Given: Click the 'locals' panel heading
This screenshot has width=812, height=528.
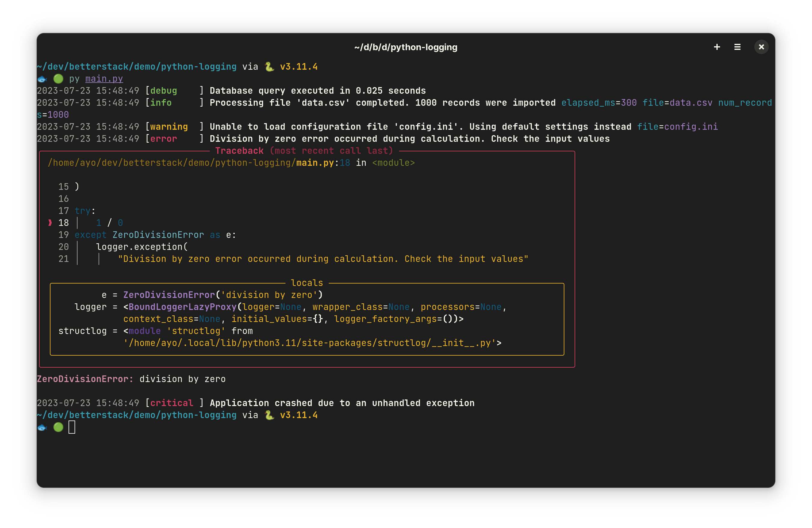Looking at the screenshot, I should point(307,283).
